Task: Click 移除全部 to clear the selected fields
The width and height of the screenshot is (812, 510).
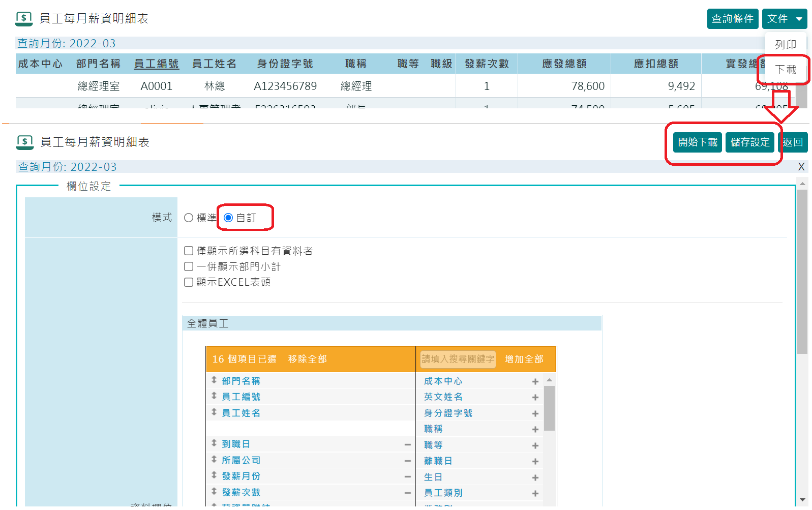Action: point(307,359)
